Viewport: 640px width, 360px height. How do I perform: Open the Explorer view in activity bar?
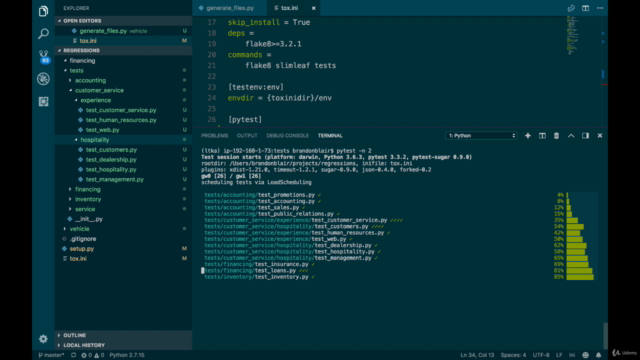43,11
